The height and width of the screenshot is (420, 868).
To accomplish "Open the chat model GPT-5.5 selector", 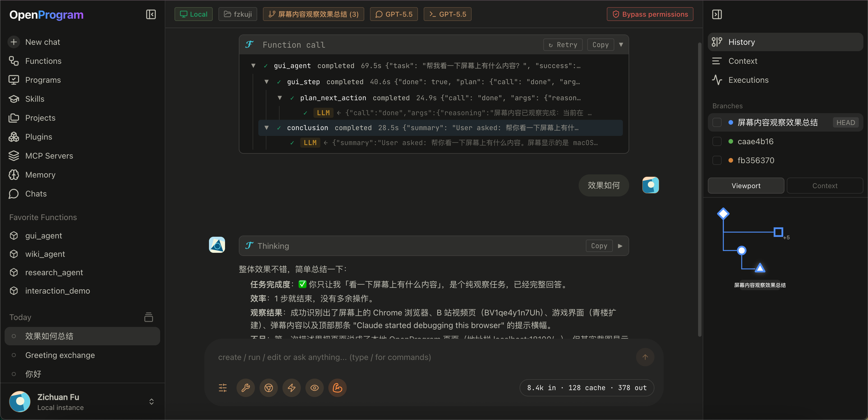I will (394, 14).
